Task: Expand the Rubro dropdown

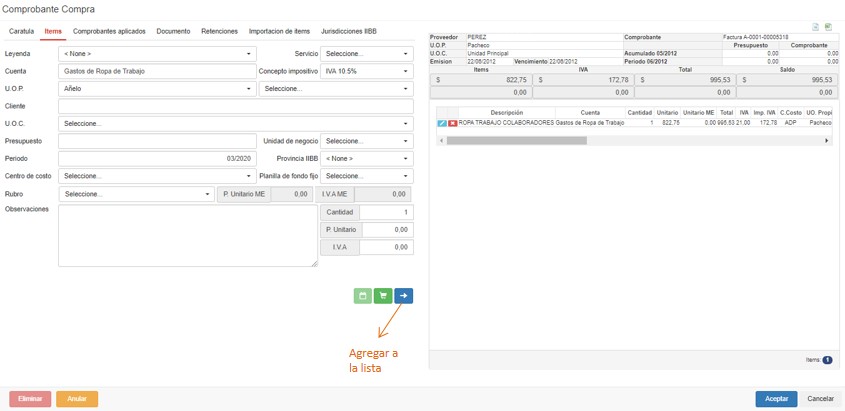Action: [136, 194]
